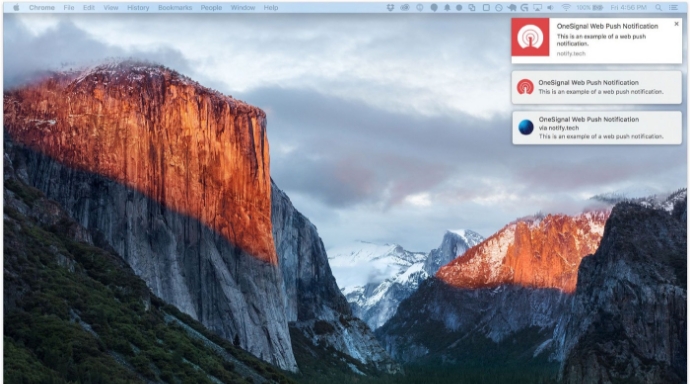Image resolution: width=690 pixels, height=384 pixels.
Task: Open the bottom notification body message text
Action: point(601,136)
